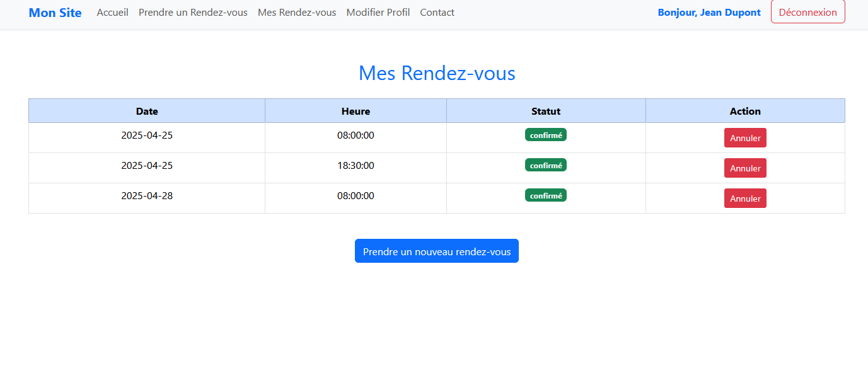Click the confirmé badge for the 18:30:00 row

tap(546, 165)
